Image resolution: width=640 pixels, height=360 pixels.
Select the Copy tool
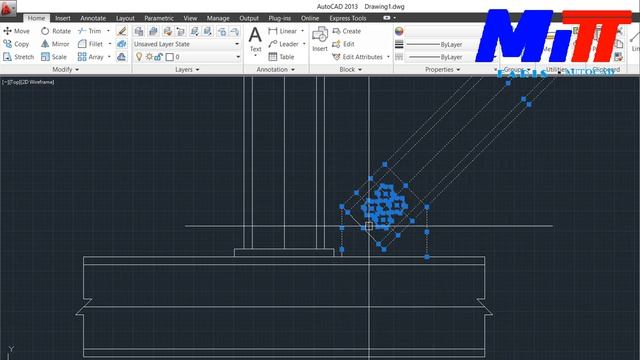(16, 44)
